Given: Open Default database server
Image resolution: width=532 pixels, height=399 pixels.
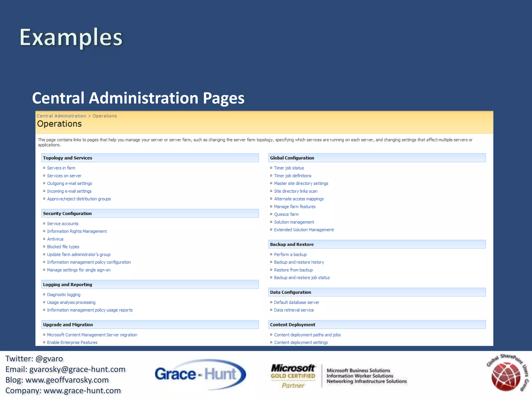Looking at the screenshot, I should coord(297,302).
